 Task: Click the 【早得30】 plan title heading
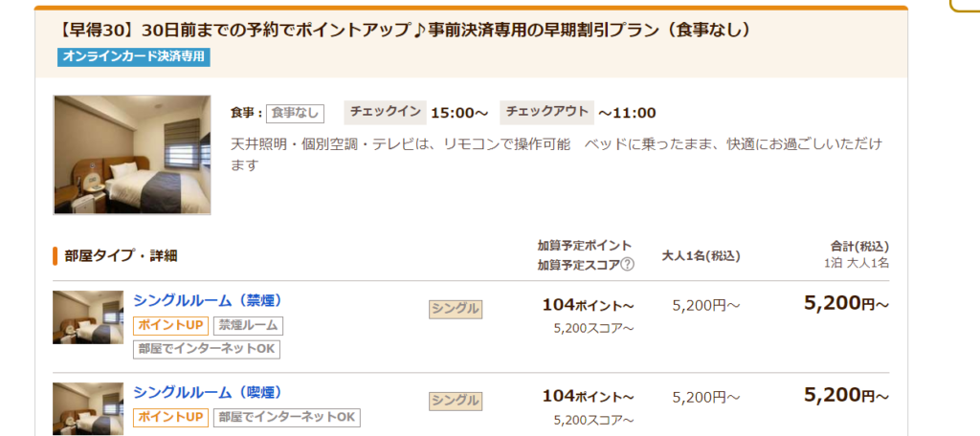click(406, 31)
